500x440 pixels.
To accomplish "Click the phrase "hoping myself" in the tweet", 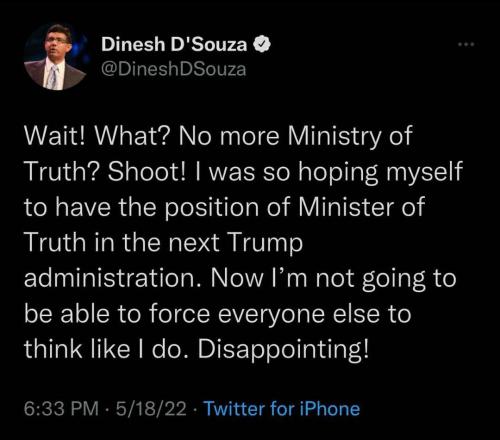I will coord(380,173).
